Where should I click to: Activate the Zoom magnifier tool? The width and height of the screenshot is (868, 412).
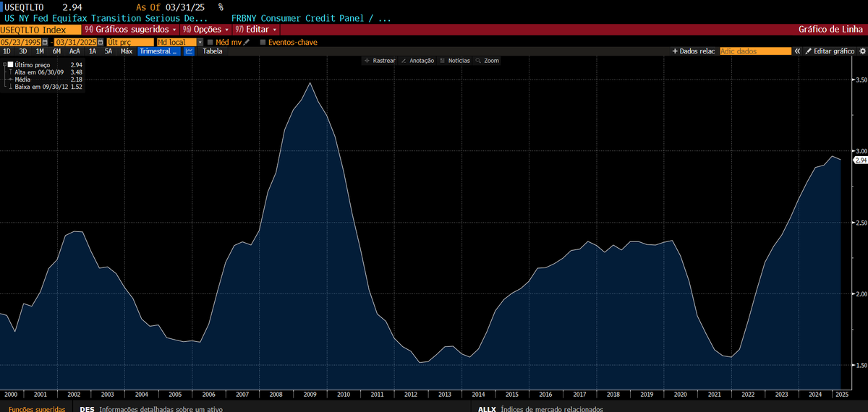(x=488, y=61)
